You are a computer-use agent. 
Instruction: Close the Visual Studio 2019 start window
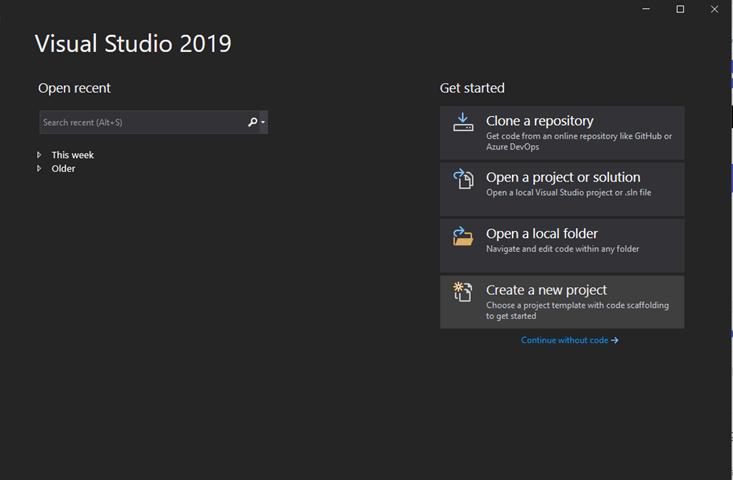click(714, 9)
